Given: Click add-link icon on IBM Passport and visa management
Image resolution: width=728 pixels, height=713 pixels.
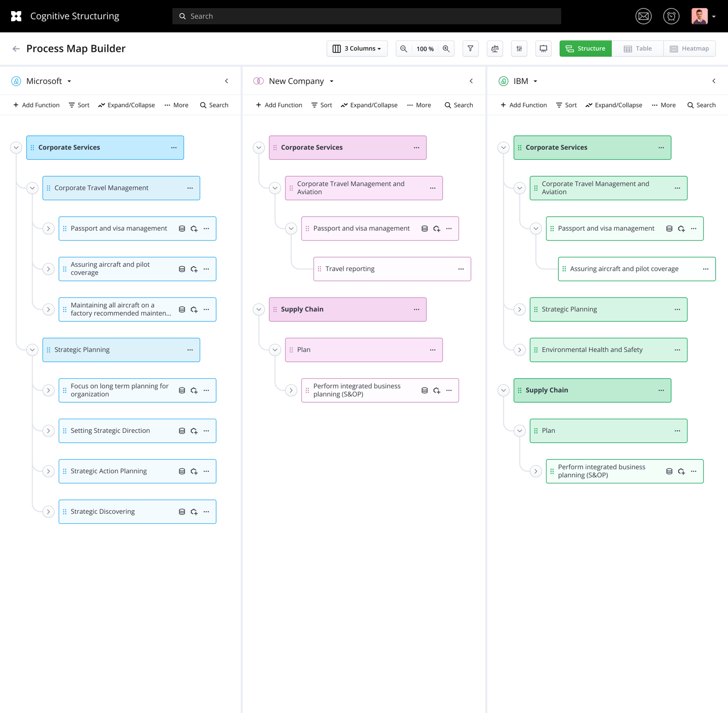Looking at the screenshot, I should (x=681, y=229).
